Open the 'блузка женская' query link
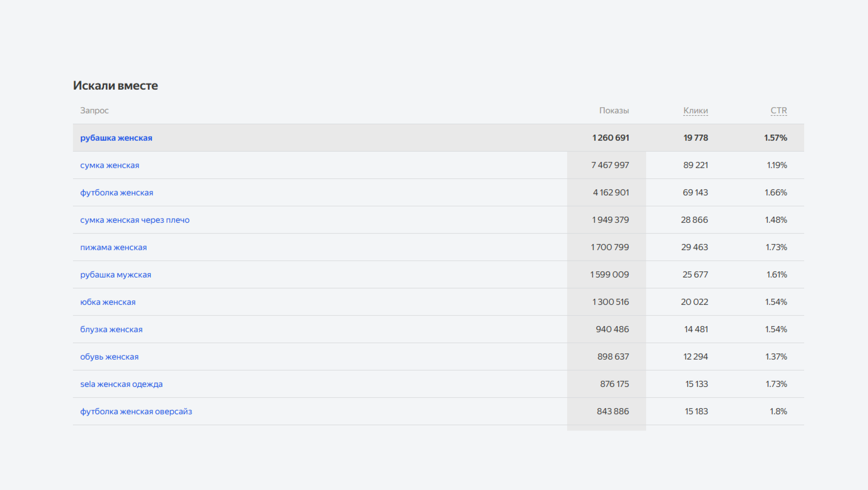This screenshot has width=868, height=490. click(111, 329)
